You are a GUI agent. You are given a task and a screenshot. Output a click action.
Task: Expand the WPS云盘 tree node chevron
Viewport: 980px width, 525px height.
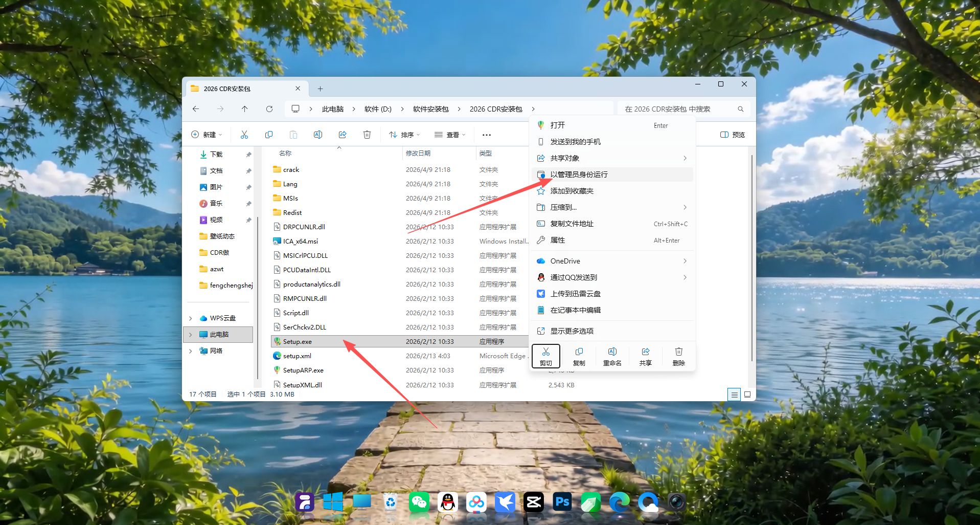tap(191, 318)
